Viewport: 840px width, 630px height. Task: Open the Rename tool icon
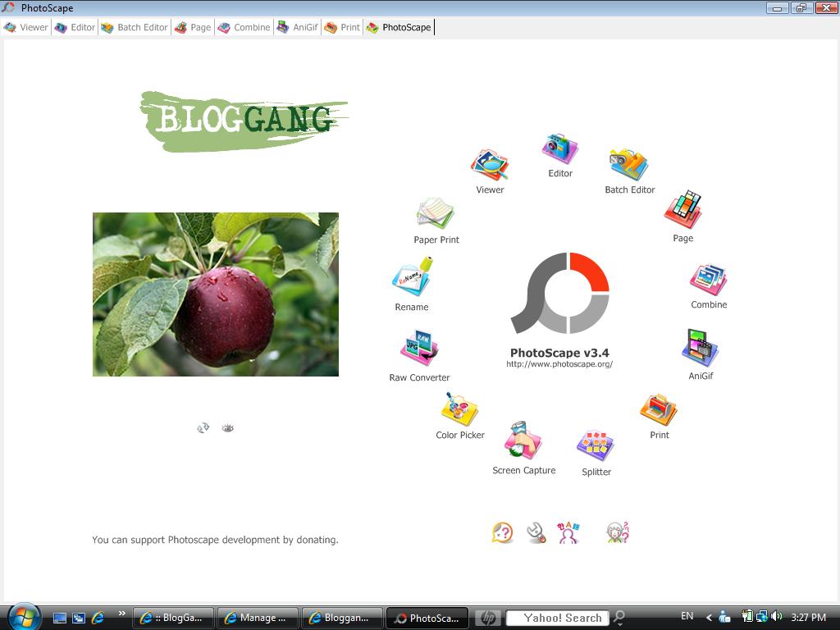[x=412, y=277]
